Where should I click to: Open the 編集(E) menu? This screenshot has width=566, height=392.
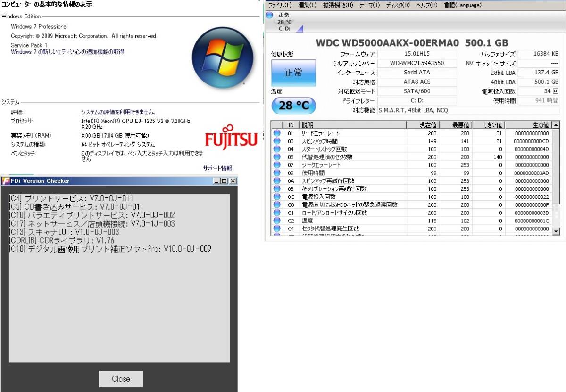pos(308,5)
